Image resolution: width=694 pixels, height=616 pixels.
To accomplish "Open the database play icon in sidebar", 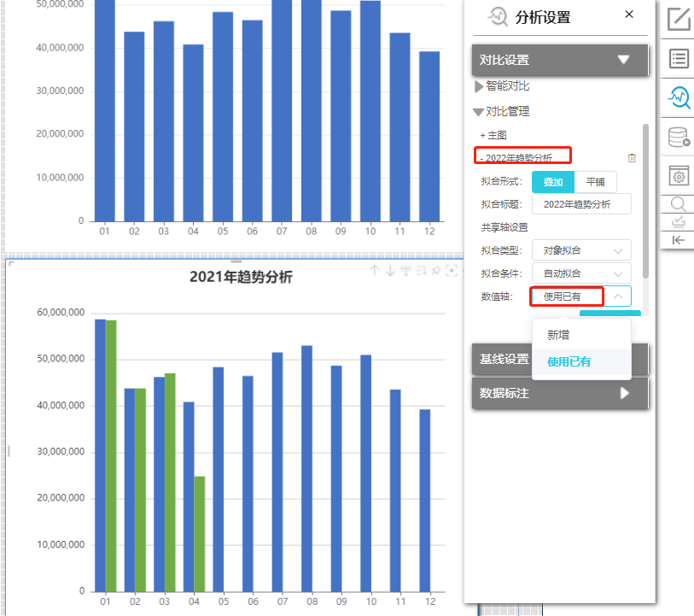I will pyautogui.click(x=678, y=137).
